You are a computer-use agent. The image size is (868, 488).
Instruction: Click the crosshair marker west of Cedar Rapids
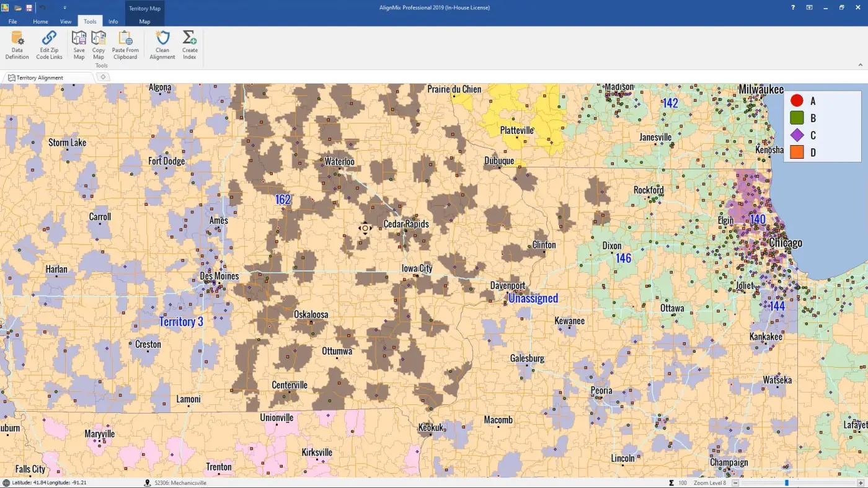coord(365,228)
